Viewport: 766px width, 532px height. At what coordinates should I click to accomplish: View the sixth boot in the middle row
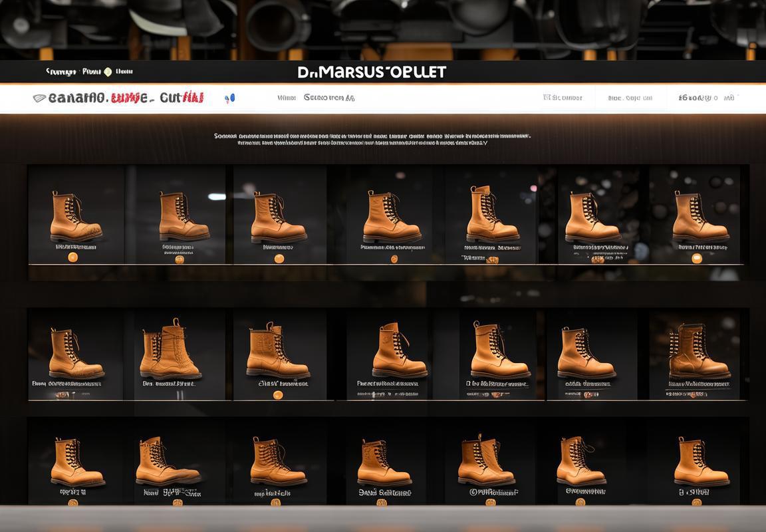(586, 352)
